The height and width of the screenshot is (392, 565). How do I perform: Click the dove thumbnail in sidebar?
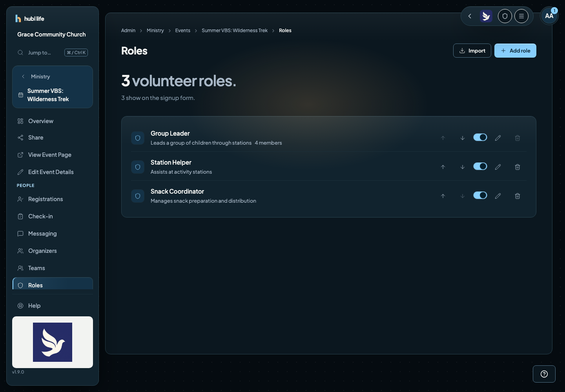tap(53, 342)
